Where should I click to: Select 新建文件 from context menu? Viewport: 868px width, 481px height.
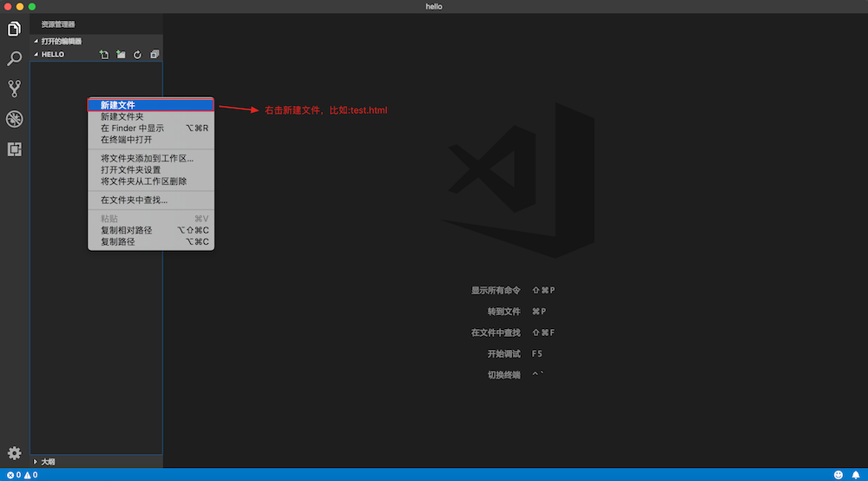pos(118,105)
